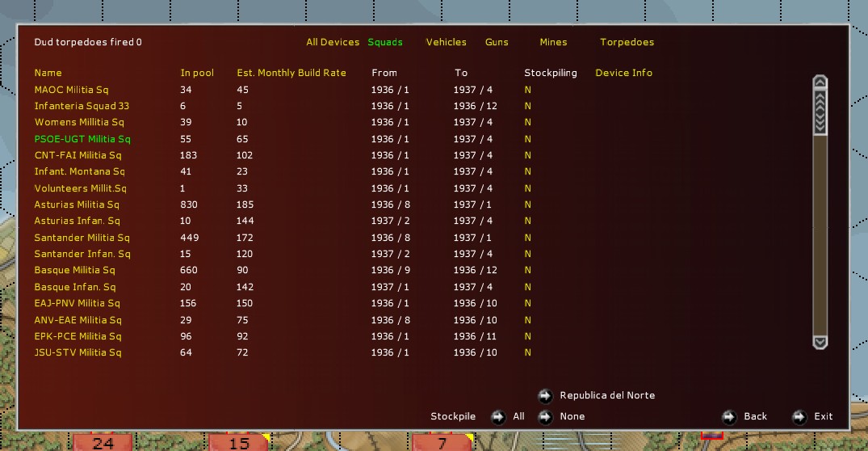Toggle stockpiling for PSOE-UGT Militia Sq

[527, 139]
